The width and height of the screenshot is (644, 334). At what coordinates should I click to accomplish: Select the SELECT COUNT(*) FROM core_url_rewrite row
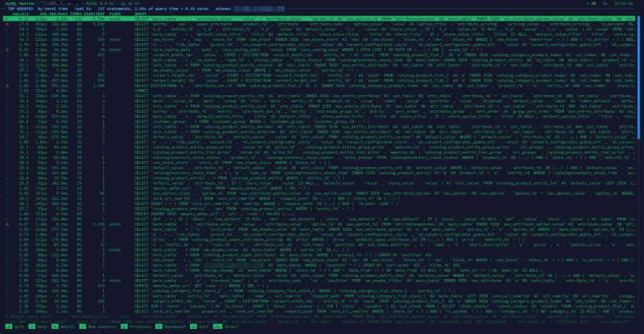click(319, 204)
